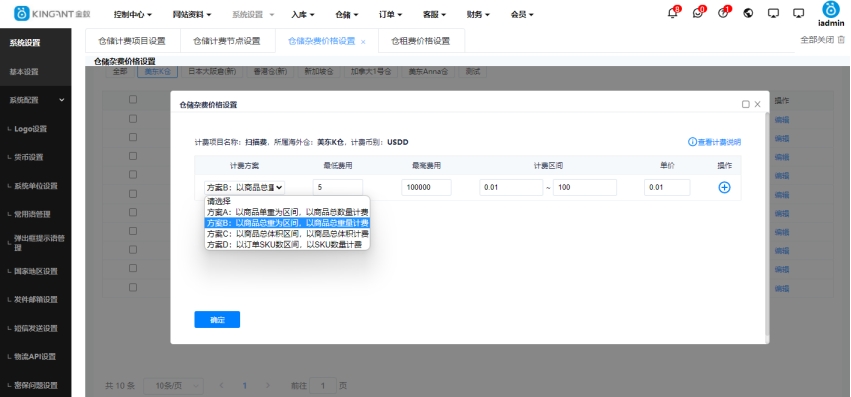Choose option 方案B 以商品总重为区间
The height and width of the screenshot is (397, 851).
click(287, 223)
